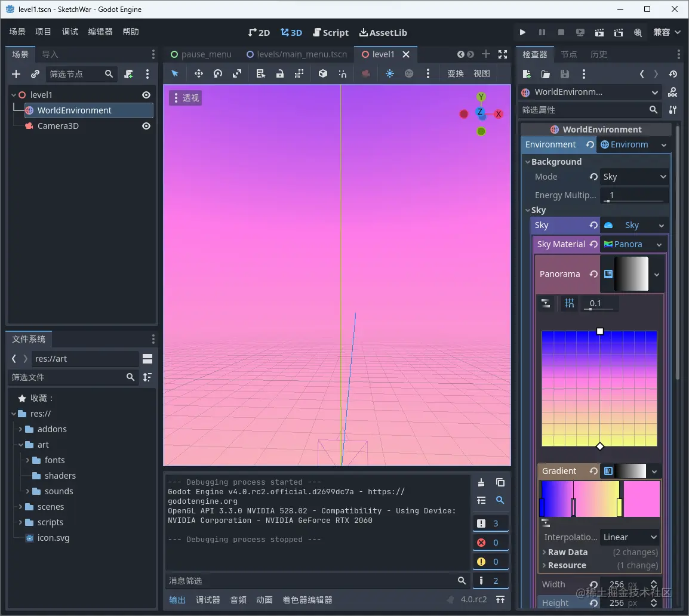Run the project with the play icon
Image resolution: width=689 pixels, height=616 pixels.
point(522,32)
